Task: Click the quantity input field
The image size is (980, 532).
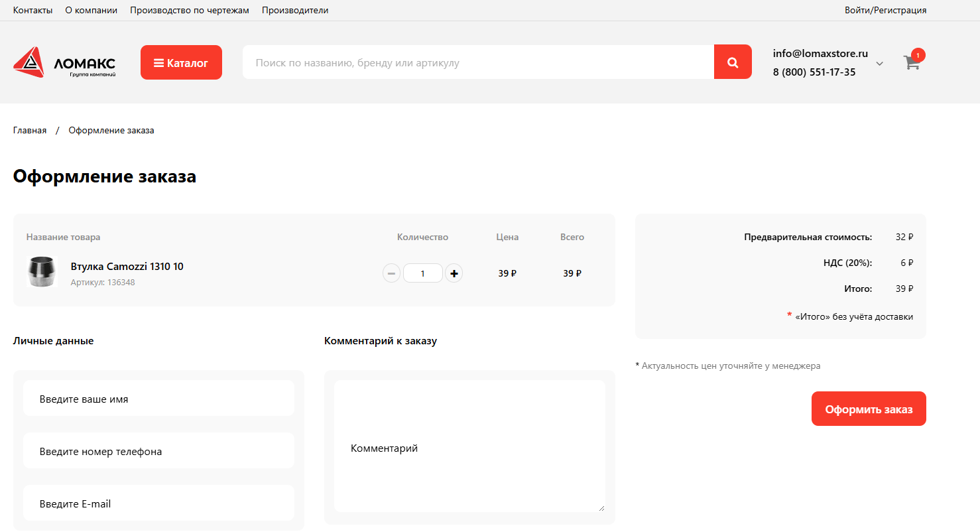Action: click(x=422, y=273)
